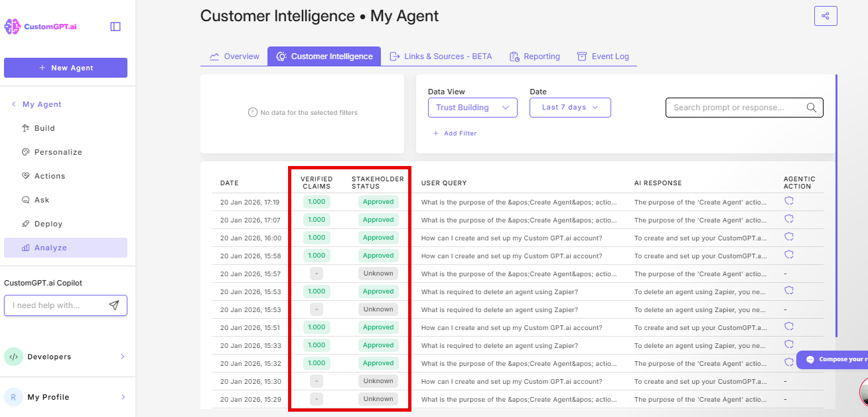
Task: Click the 1.000 verified claims in 16:00 row
Action: (x=317, y=238)
